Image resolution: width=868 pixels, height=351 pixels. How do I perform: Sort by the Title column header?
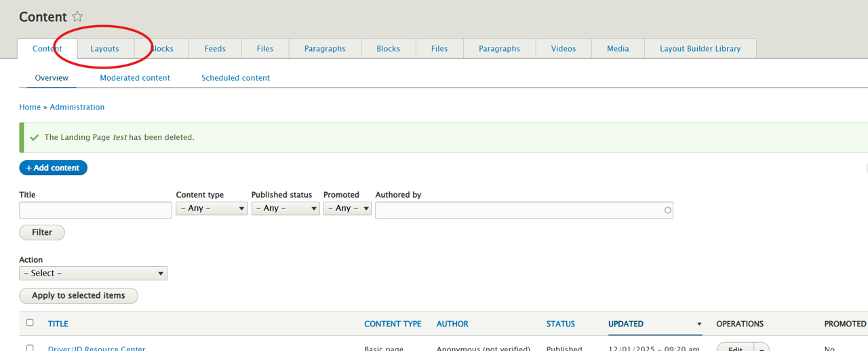58,324
